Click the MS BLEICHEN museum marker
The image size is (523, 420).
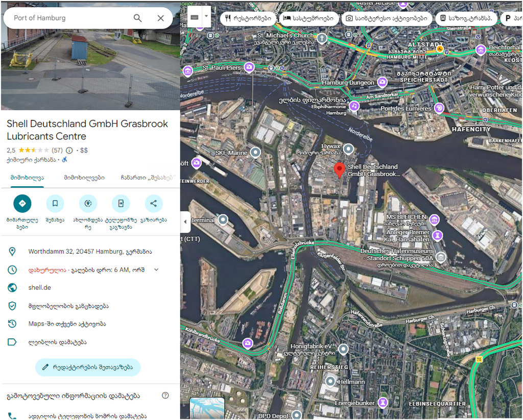pyautogui.click(x=434, y=219)
